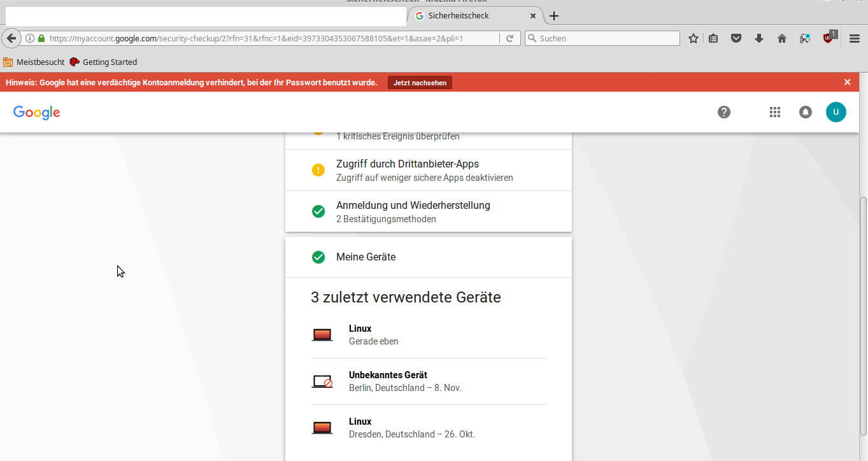Image resolution: width=868 pixels, height=461 pixels.
Task: Open the Meistbesucht bookmarks folder
Action: point(34,62)
